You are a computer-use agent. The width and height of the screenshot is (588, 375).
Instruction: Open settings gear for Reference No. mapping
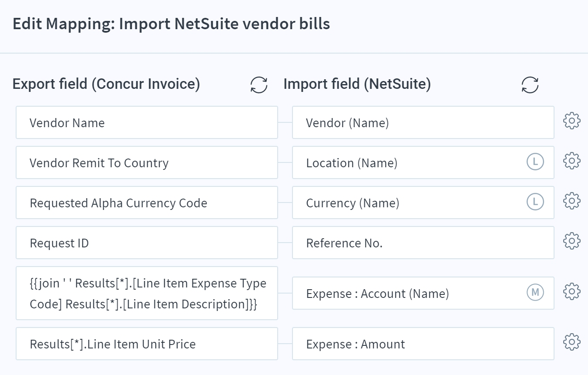571,241
